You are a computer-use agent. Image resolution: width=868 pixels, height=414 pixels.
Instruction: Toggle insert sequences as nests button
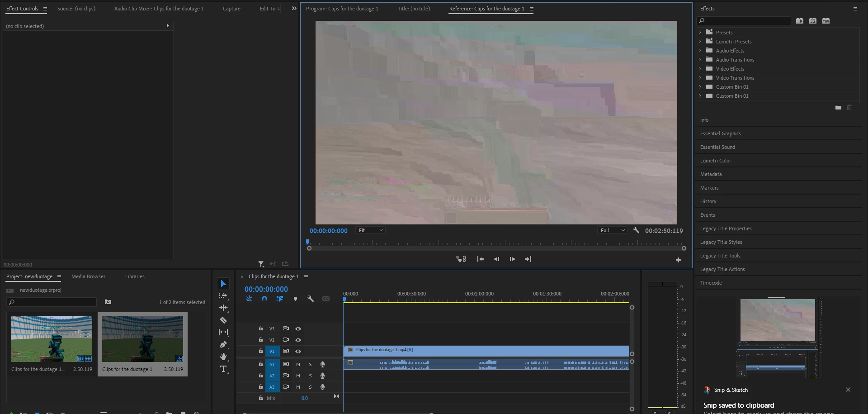point(249,299)
